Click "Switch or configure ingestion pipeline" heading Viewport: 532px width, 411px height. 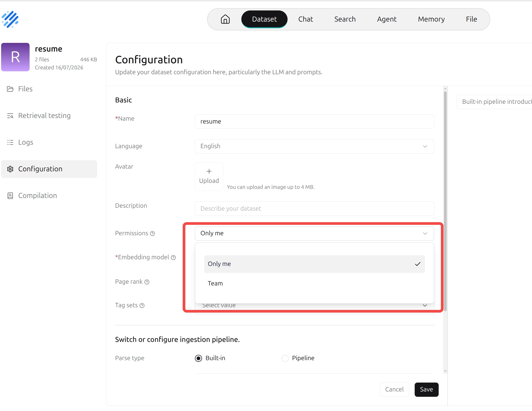tap(177, 339)
